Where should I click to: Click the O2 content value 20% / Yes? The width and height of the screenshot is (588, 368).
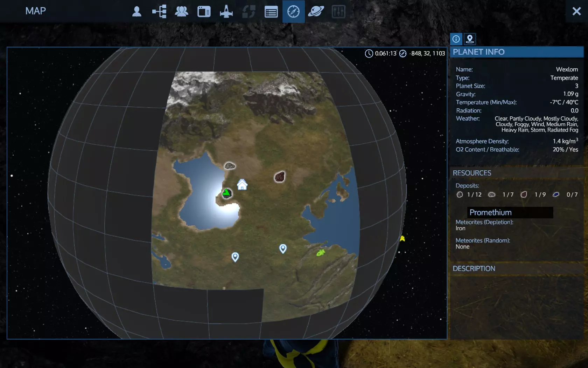(565, 150)
